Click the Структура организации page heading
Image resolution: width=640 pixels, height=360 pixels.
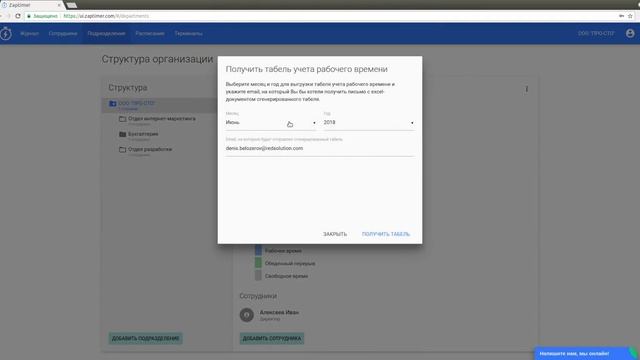click(158, 59)
